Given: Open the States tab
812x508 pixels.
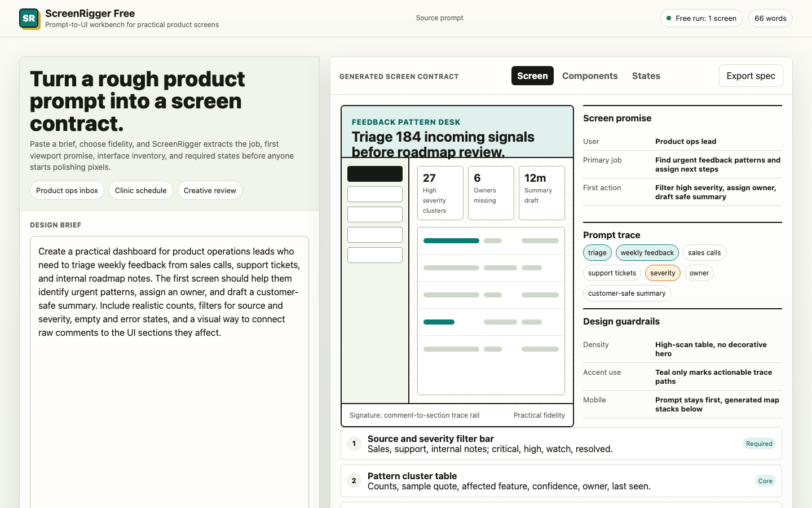Looking at the screenshot, I should pos(646,76).
